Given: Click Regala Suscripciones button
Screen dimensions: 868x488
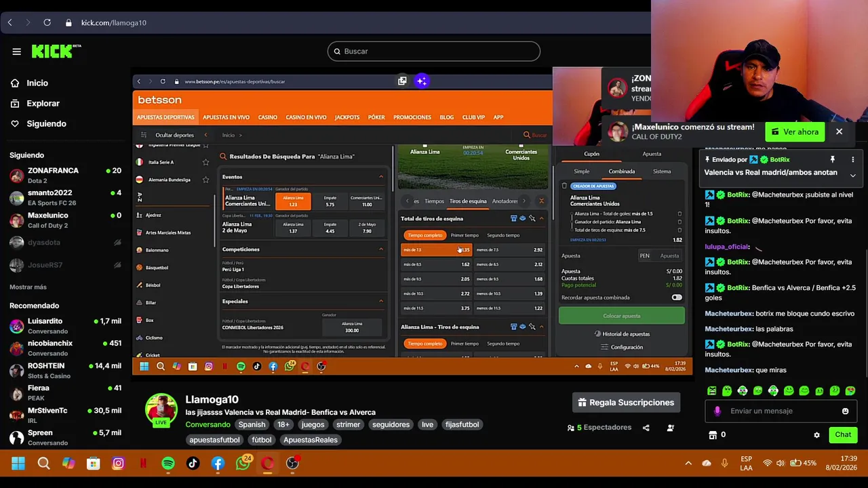Looking at the screenshot, I should pyautogui.click(x=625, y=403).
